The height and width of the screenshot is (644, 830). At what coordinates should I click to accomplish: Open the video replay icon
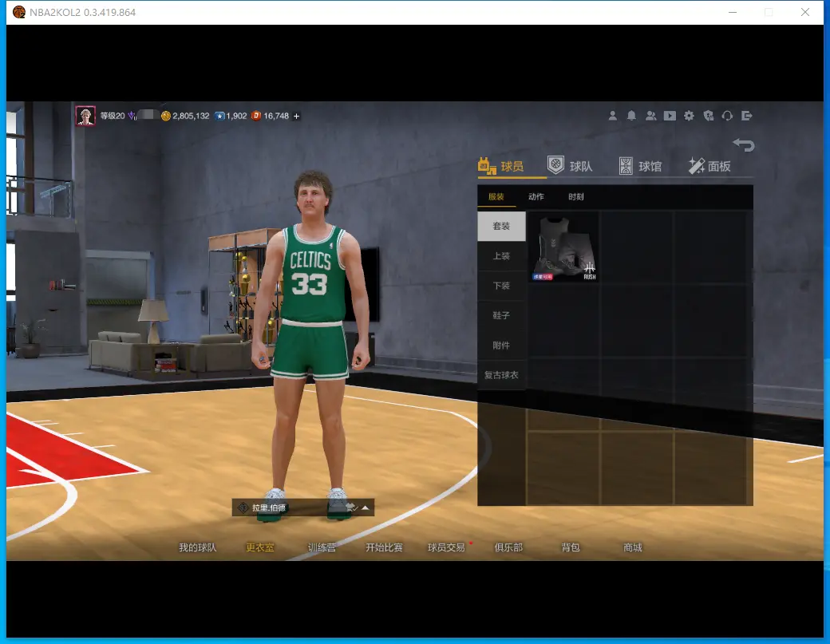(x=670, y=116)
